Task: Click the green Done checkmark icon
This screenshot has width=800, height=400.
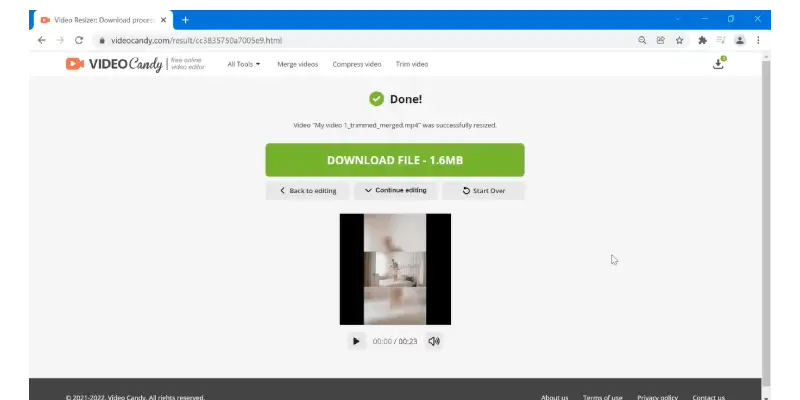Action: point(377,99)
